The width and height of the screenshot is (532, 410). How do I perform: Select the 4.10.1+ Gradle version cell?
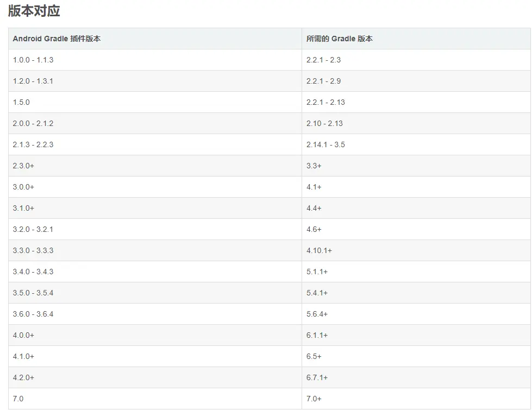tap(319, 250)
